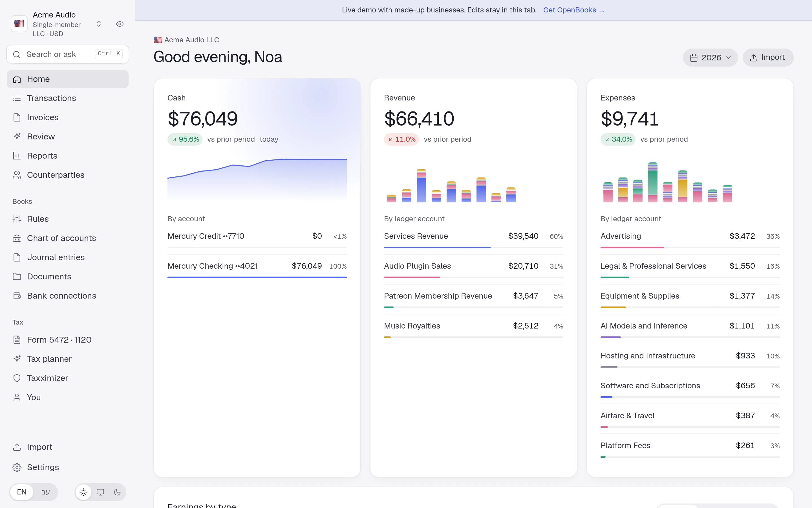Open Bank connections wallet icon
The width and height of the screenshot is (812, 508).
(x=17, y=295)
